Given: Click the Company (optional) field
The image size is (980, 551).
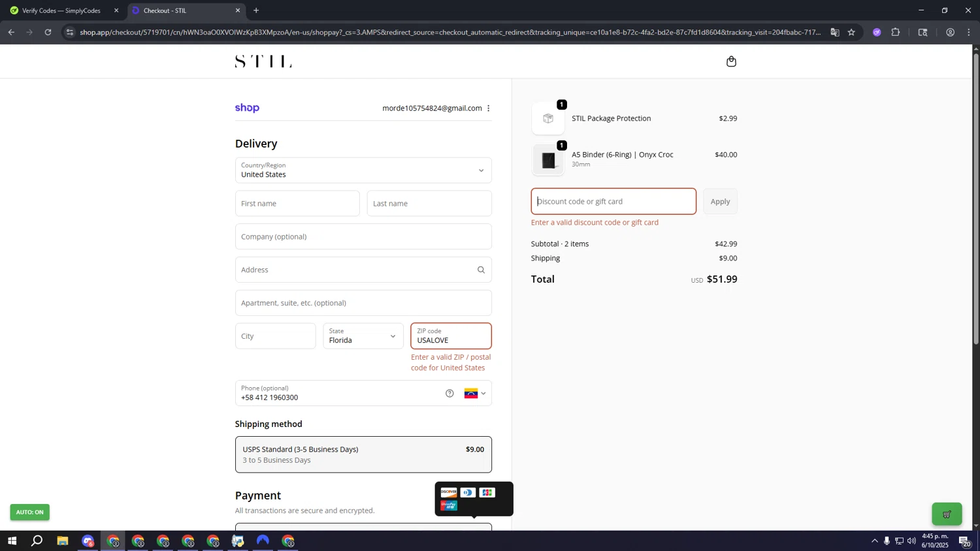Looking at the screenshot, I should [363, 236].
